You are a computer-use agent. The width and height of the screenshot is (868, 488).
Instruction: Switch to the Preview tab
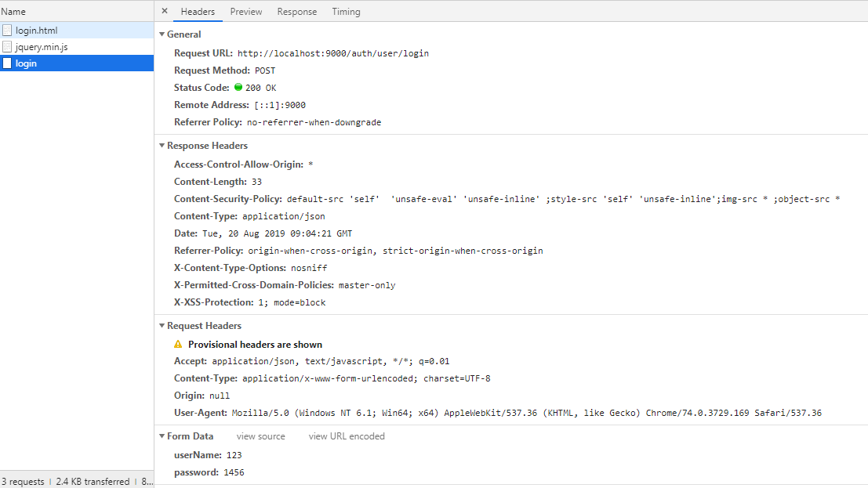245,11
